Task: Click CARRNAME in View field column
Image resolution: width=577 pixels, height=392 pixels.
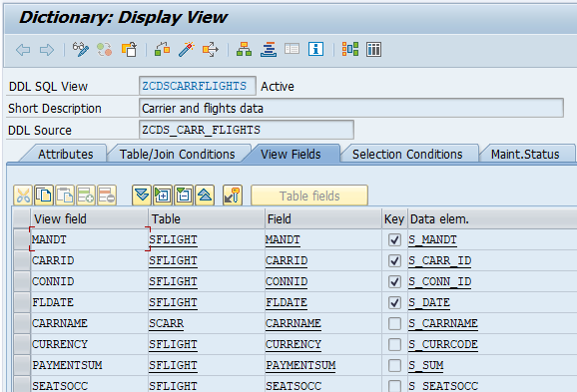Action: coord(60,323)
